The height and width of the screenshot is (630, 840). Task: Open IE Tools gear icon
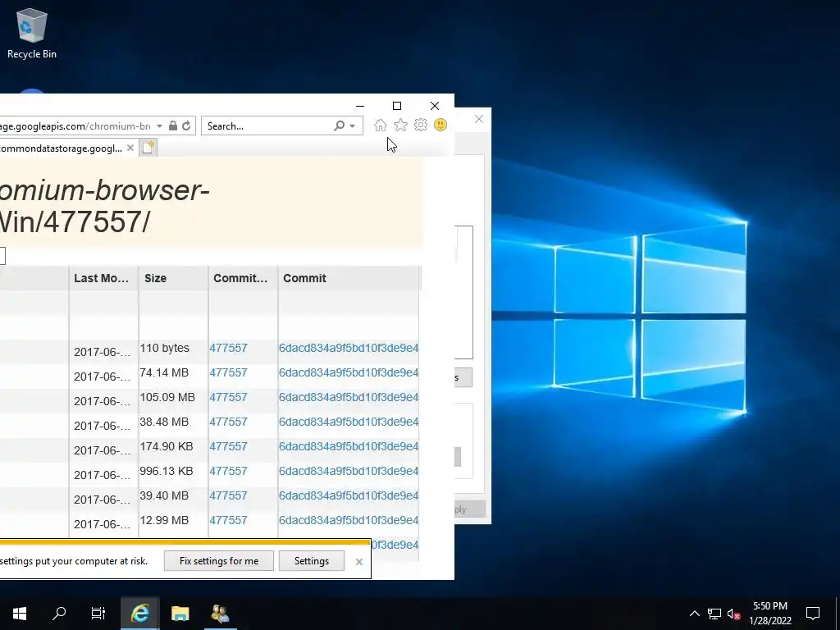(x=421, y=126)
